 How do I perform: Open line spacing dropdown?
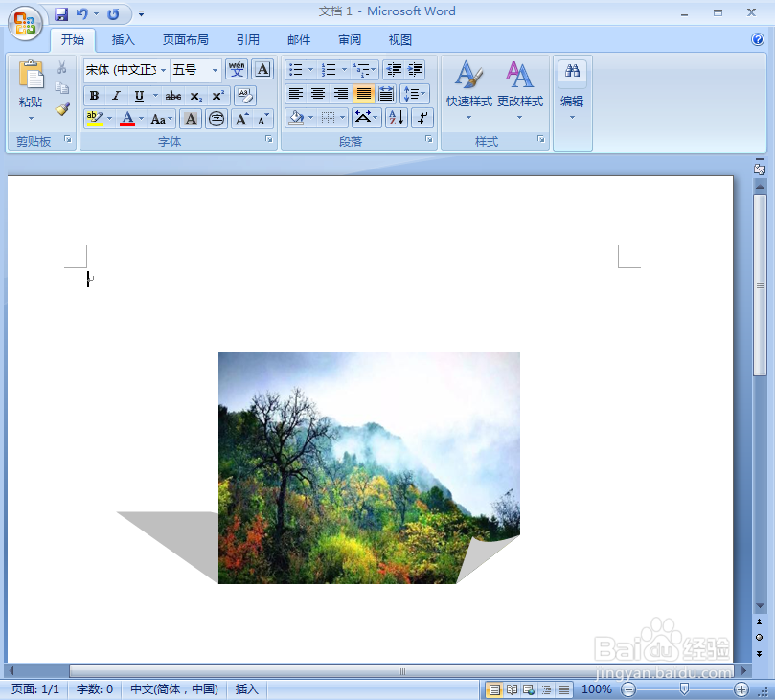click(x=414, y=94)
